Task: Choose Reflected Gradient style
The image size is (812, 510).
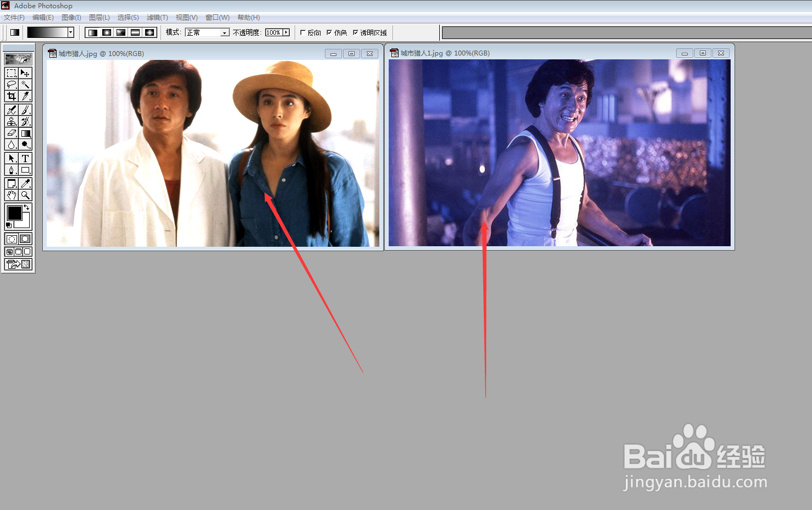Action: tap(135, 32)
